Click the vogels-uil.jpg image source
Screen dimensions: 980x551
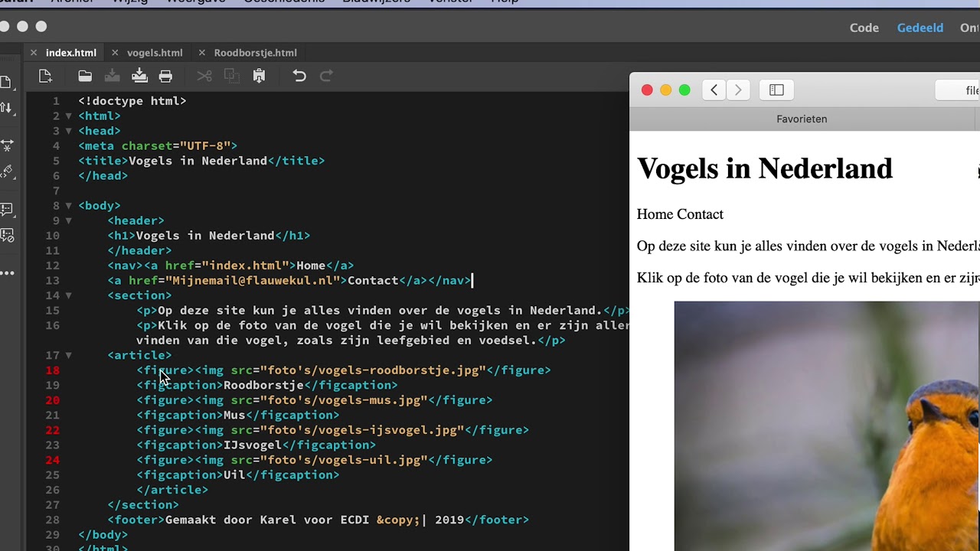pos(344,460)
